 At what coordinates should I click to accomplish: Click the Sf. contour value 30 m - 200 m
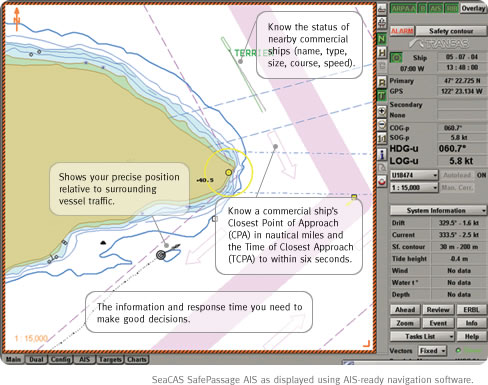(x=459, y=247)
